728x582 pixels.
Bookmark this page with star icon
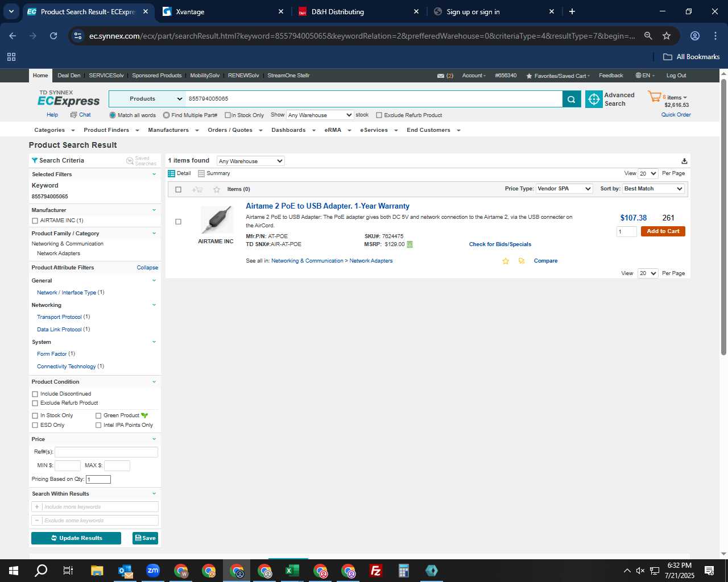(x=667, y=36)
